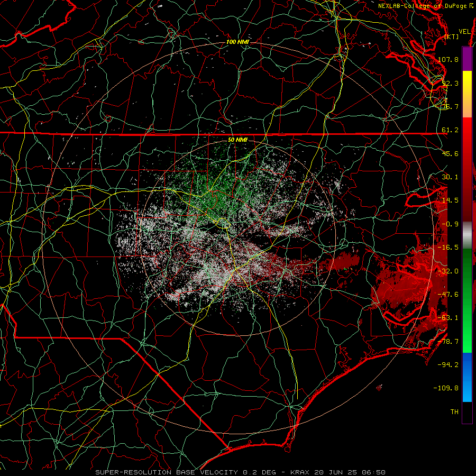This screenshot has width=476, height=476.
Task: Click the 107.8 velocity scale value
Action: click(x=448, y=59)
